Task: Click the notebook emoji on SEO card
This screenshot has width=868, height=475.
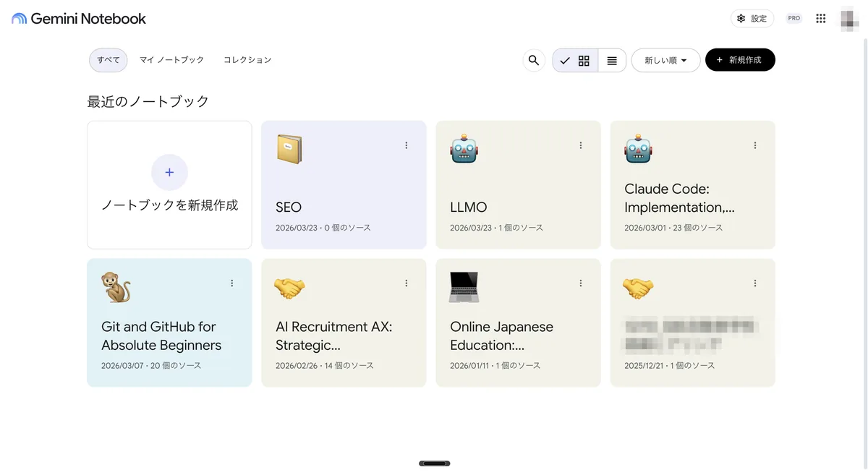Action: tap(289, 150)
